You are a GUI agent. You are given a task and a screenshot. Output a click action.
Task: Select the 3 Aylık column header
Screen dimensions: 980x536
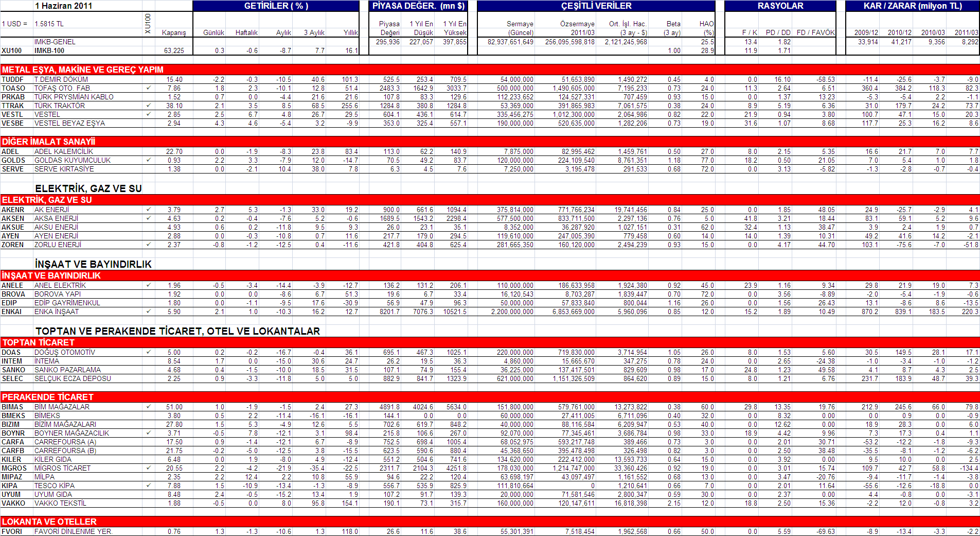tap(314, 32)
